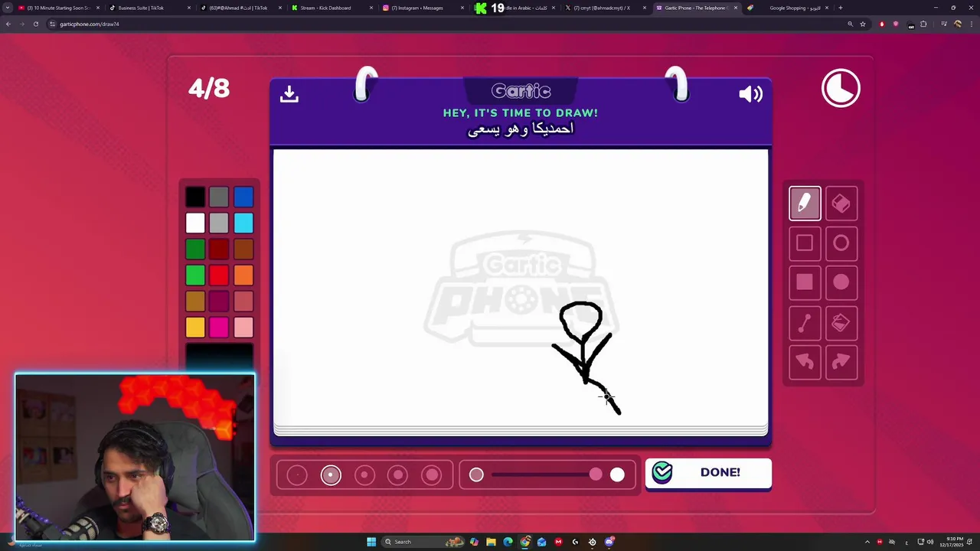
Task: Pick the dark red color swatch
Action: point(219,249)
